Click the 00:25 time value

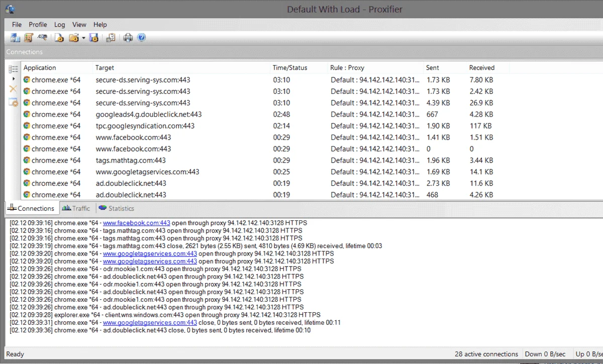(281, 172)
